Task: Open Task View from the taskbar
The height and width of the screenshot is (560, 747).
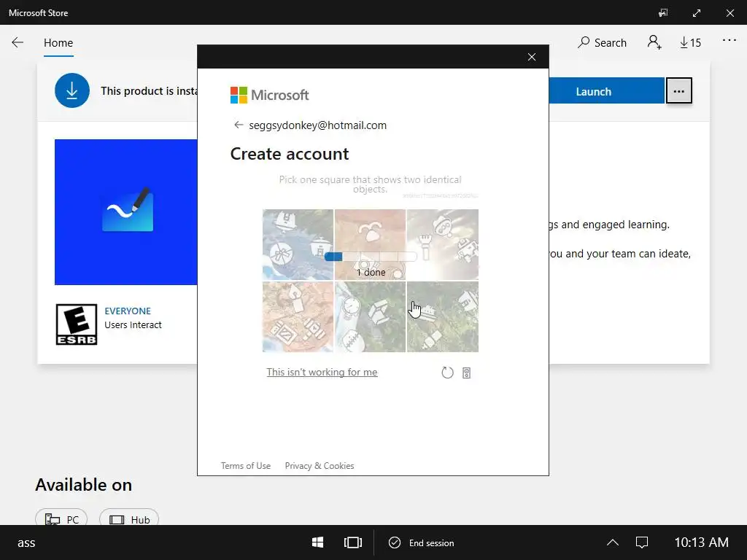Action: tap(352, 542)
